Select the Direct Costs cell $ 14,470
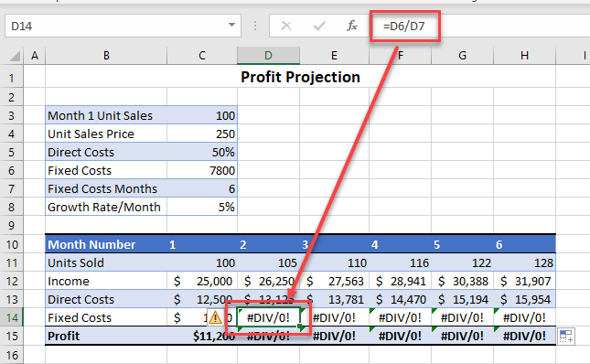590x364 pixels. click(x=401, y=299)
